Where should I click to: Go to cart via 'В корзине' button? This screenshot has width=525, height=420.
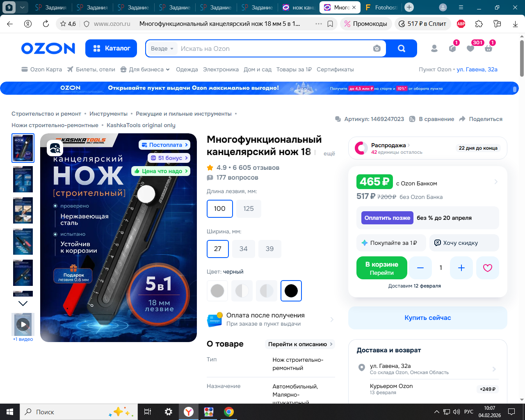(x=382, y=268)
